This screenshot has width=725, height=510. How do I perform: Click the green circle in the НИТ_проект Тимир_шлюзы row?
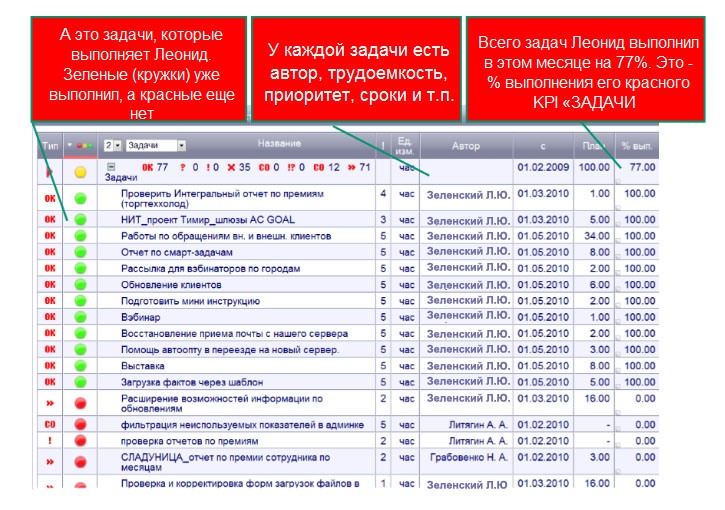[80, 220]
